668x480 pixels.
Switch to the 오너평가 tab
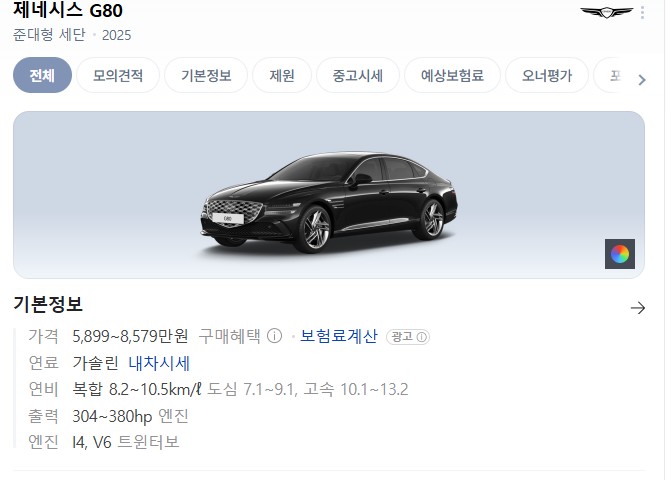547,75
